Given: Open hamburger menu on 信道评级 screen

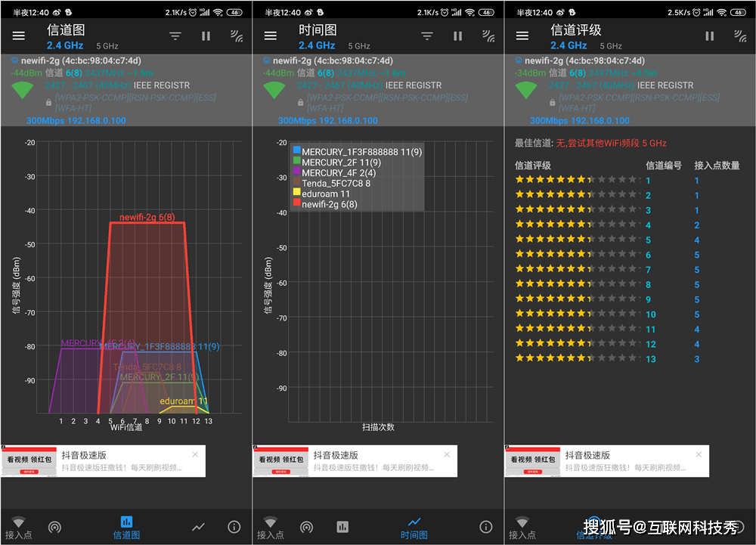Looking at the screenshot, I should (522, 36).
